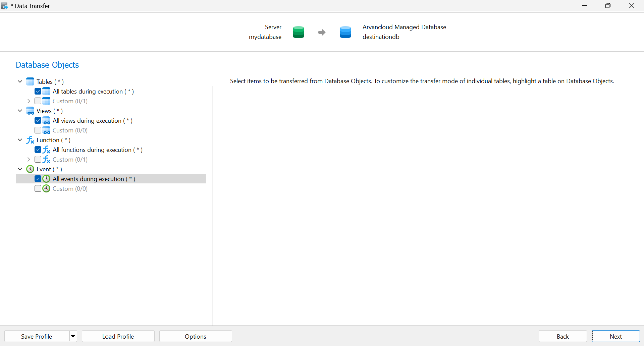644x346 pixels.
Task: Click the Data Transfer app icon in title bar
Action: tap(5, 6)
